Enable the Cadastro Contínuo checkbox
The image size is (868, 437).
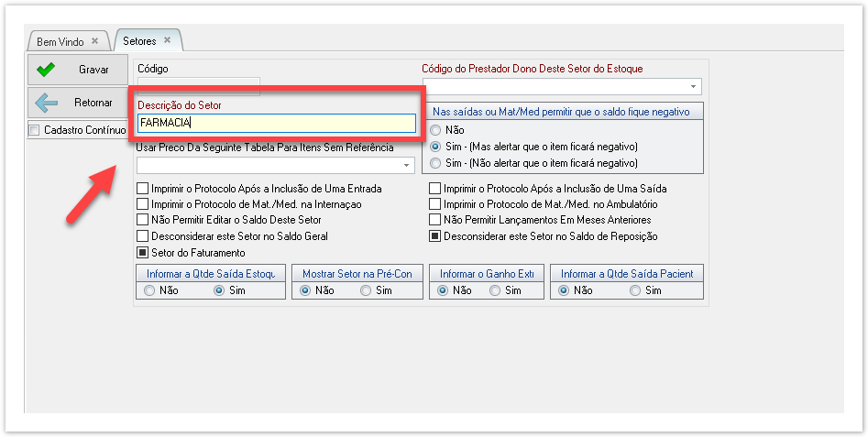coord(35,130)
